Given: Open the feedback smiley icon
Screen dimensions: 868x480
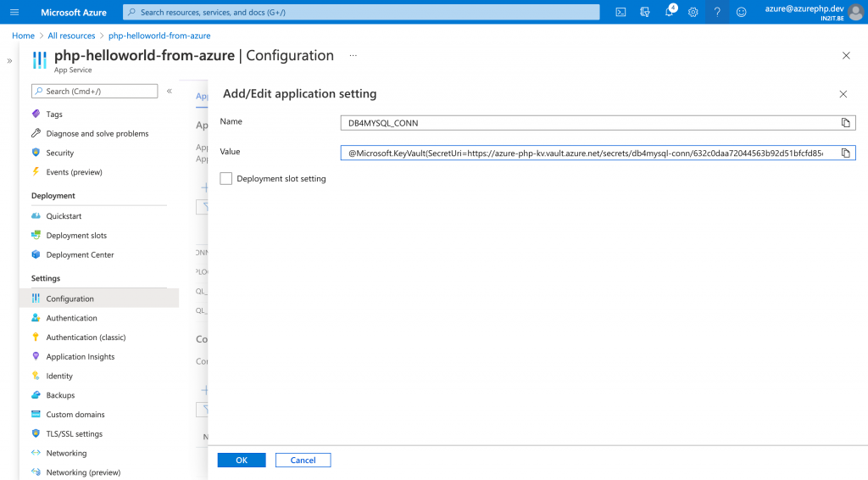Looking at the screenshot, I should [741, 12].
